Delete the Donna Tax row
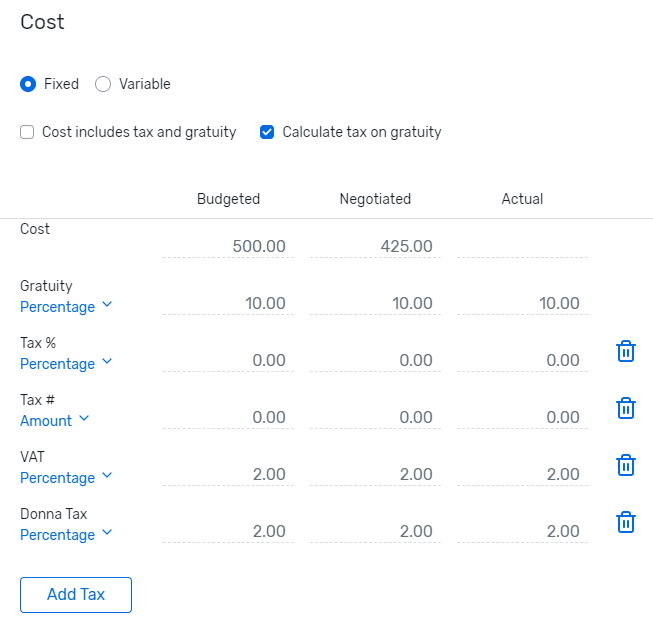The height and width of the screenshot is (626, 653). [x=626, y=522]
